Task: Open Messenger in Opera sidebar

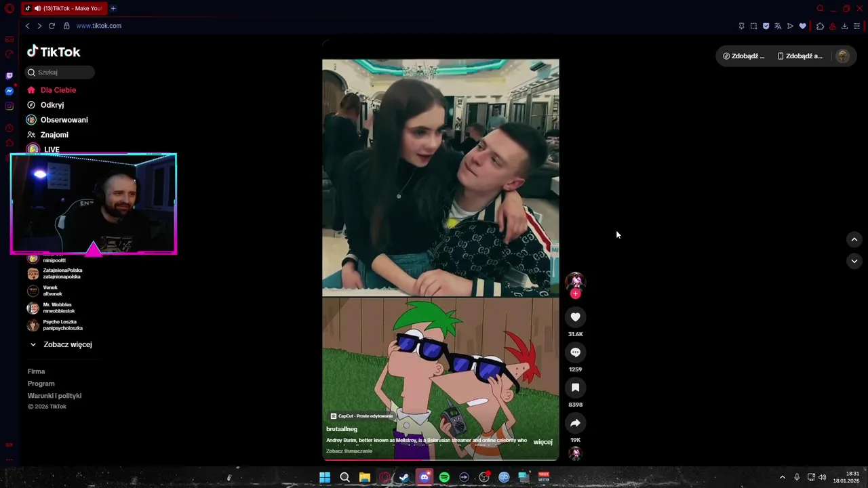Action: (x=9, y=91)
